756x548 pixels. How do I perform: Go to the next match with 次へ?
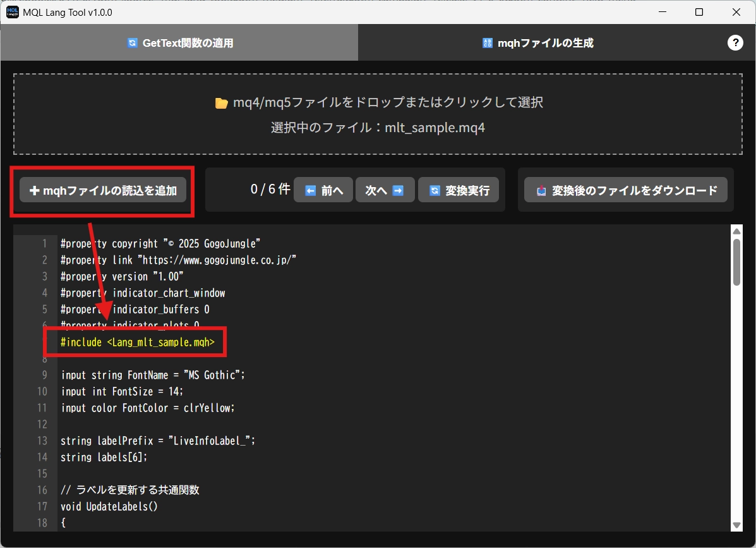(385, 190)
